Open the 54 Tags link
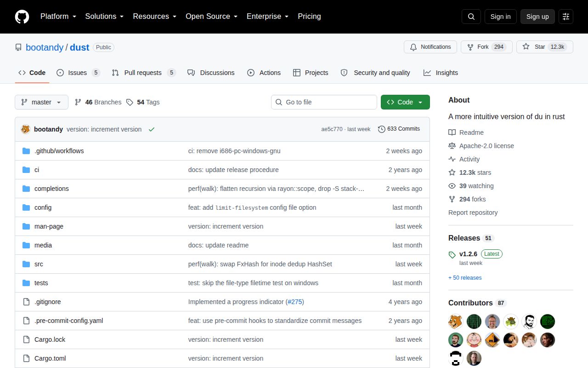The image size is (588, 368). (x=143, y=102)
